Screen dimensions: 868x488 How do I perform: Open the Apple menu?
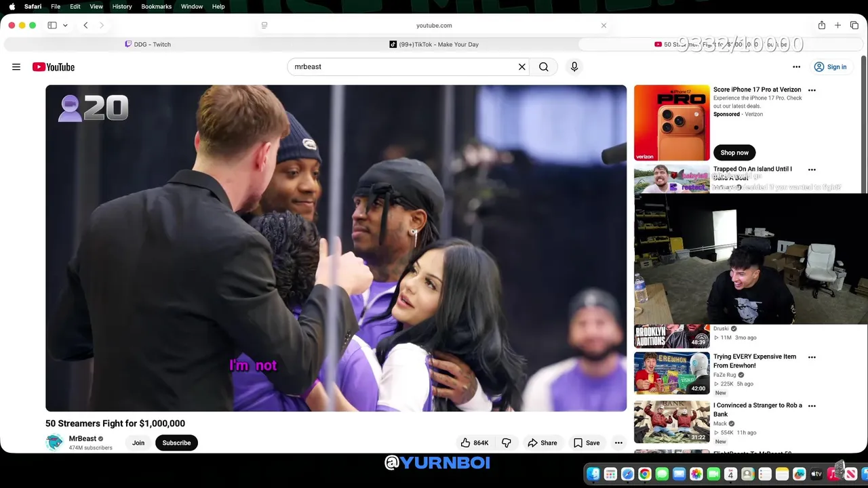pyautogui.click(x=12, y=6)
